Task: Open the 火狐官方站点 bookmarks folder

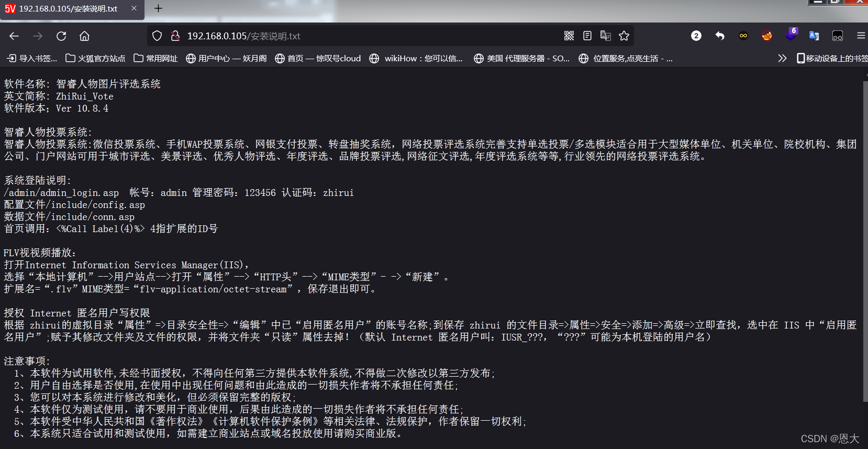Action: click(x=95, y=58)
